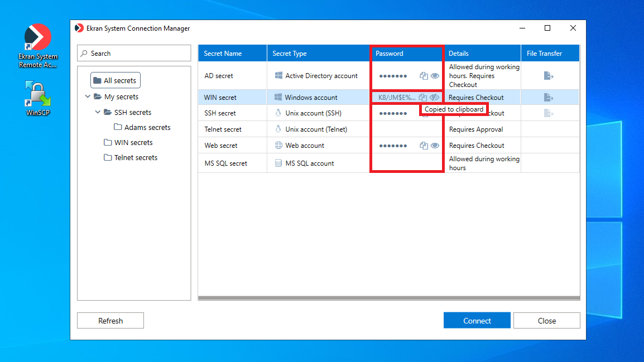Open Ekran System Remote Access shortcut

(x=38, y=46)
